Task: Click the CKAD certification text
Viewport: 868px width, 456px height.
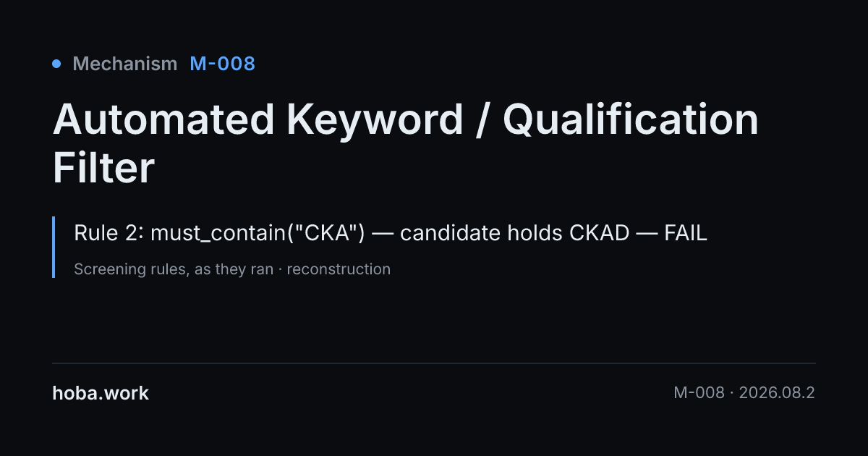Action: click(600, 234)
